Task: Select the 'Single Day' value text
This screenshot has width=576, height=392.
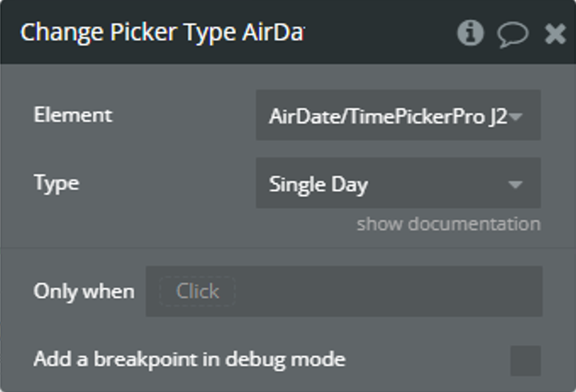Action: (x=318, y=184)
